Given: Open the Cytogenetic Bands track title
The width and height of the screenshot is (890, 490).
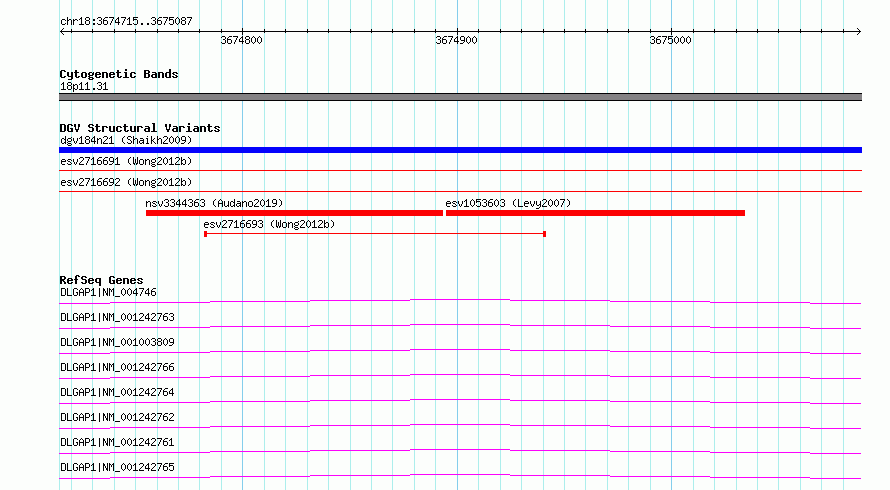Looking at the screenshot, I should 119,74.
